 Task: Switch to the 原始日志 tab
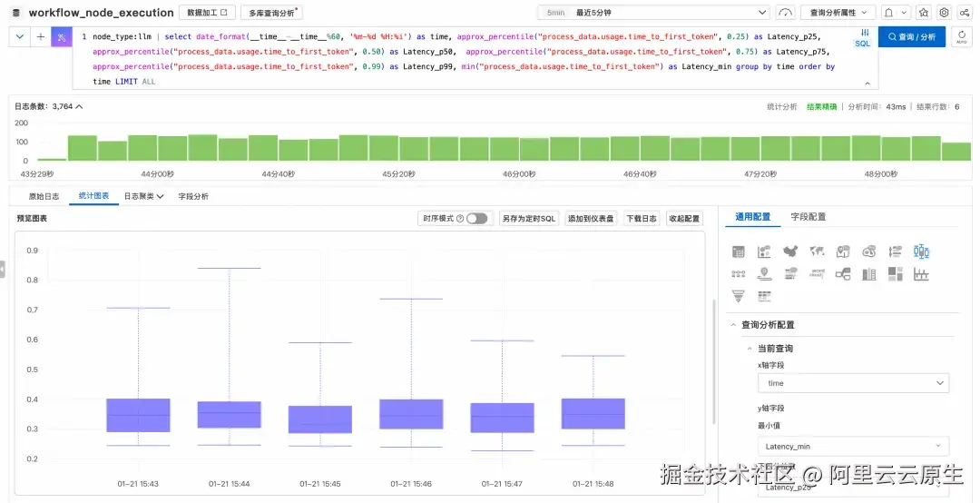(x=44, y=196)
